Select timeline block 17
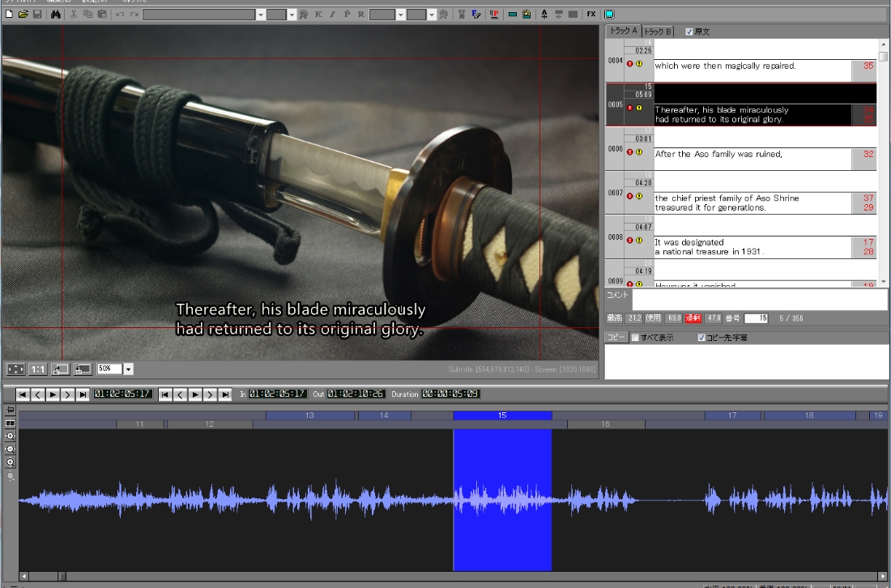Viewport: 891px width, 588px height. pyautogui.click(x=732, y=415)
